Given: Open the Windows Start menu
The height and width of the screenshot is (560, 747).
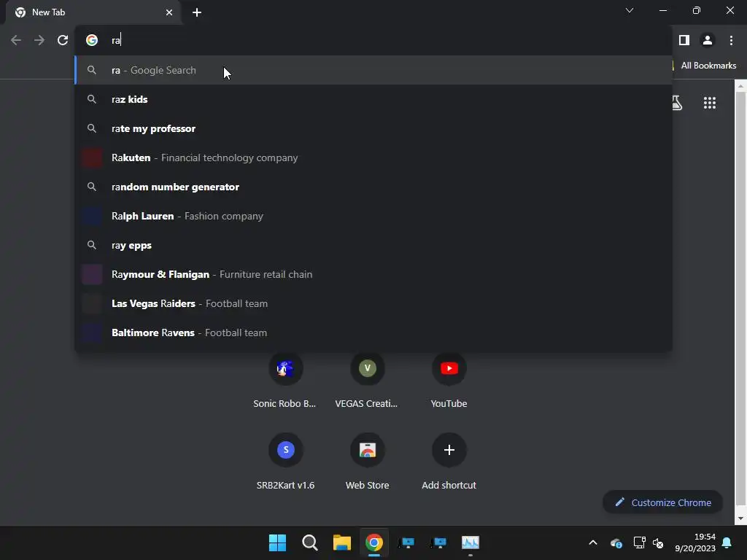Looking at the screenshot, I should click(x=277, y=542).
